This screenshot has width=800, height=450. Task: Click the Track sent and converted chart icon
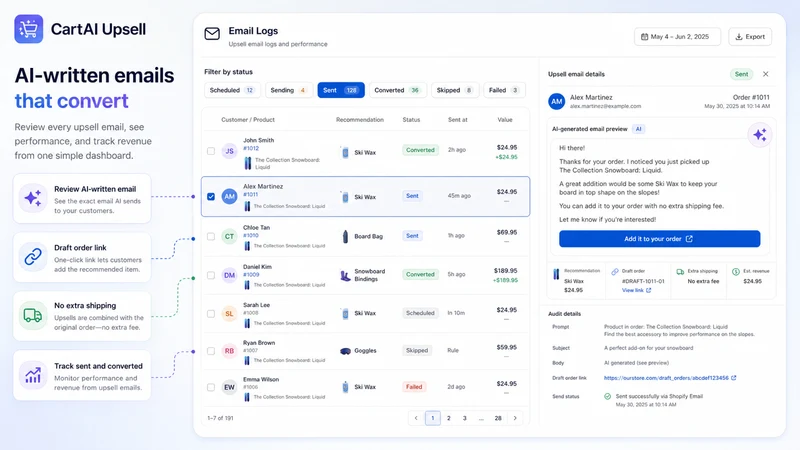(x=33, y=375)
